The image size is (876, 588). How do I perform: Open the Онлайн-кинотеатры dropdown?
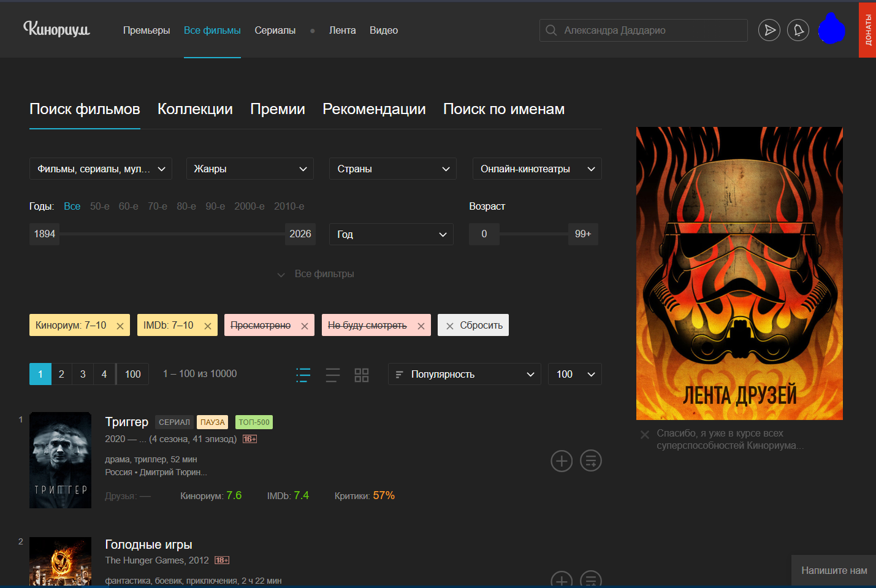point(537,169)
